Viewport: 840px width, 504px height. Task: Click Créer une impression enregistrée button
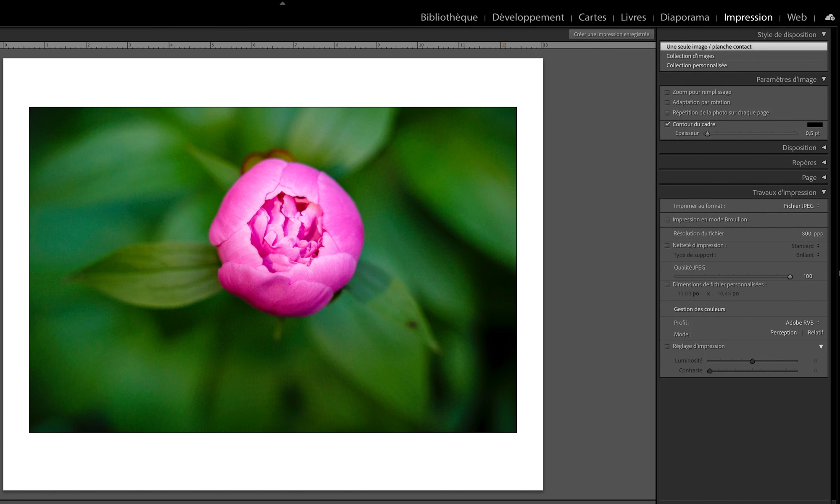coord(611,34)
